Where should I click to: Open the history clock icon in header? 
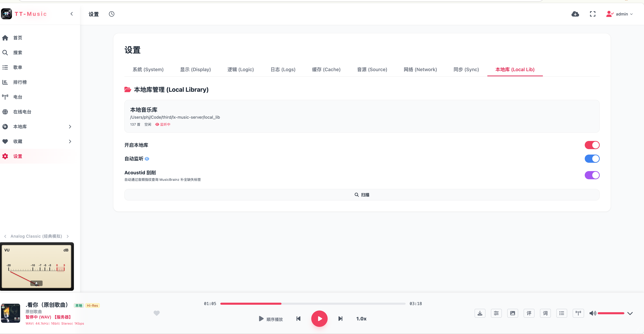click(x=112, y=14)
